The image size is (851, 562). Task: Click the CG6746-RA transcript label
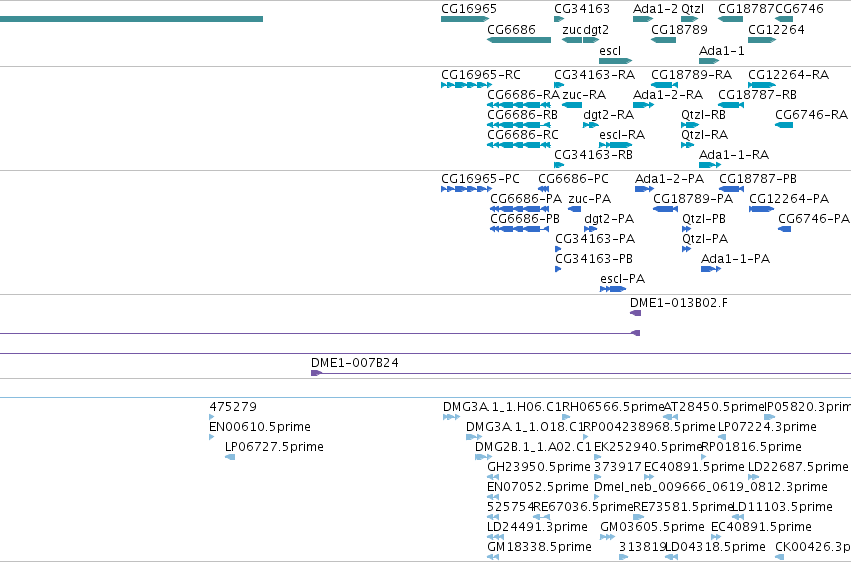811,115
